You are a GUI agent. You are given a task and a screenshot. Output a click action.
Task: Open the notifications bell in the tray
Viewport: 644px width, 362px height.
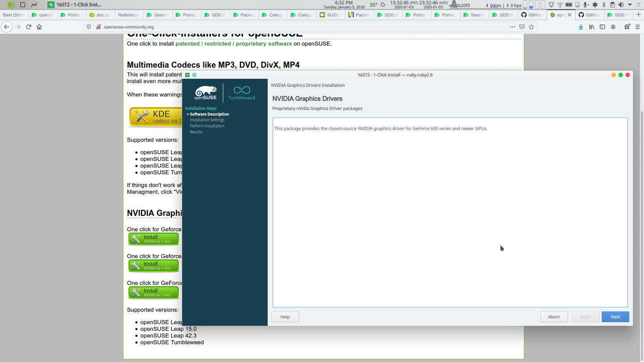point(551,5)
